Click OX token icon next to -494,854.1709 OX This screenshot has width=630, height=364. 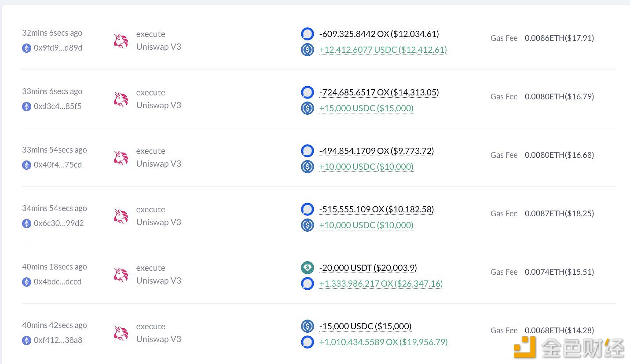click(x=308, y=151)
